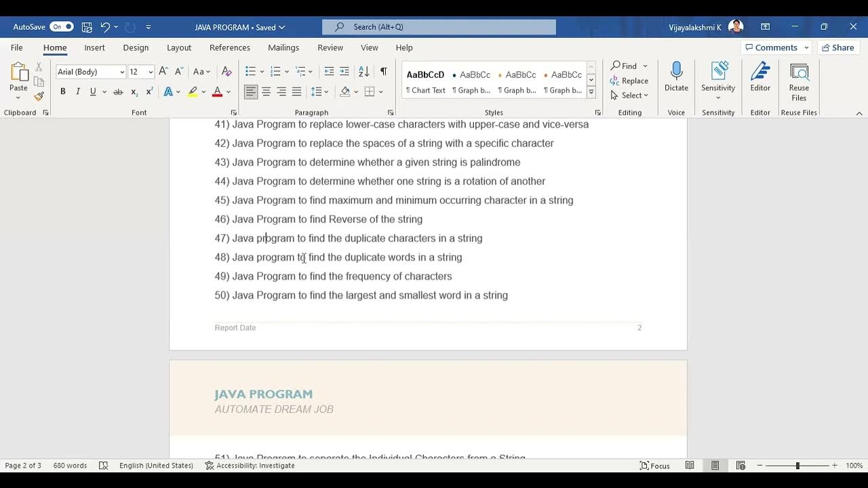Screen dimensions: 868x488
Task: Toggle Focus mode in status bar
Action: pos(655,466)
